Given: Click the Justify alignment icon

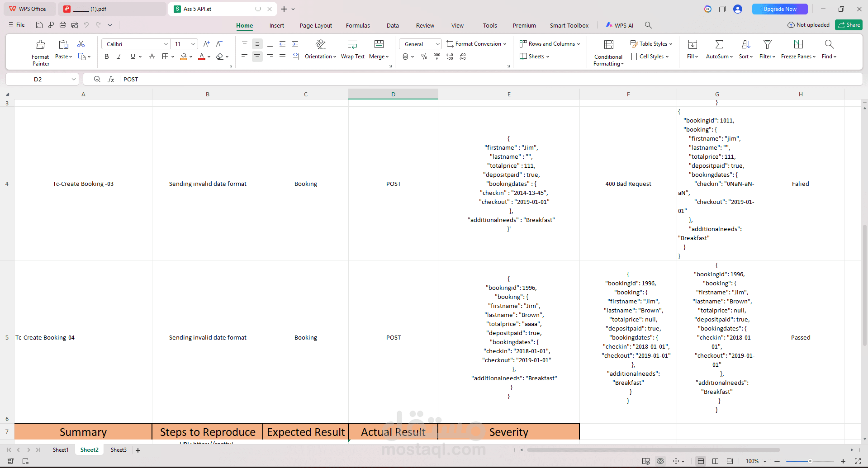Looking at the screenshot, I should point(282,57).
